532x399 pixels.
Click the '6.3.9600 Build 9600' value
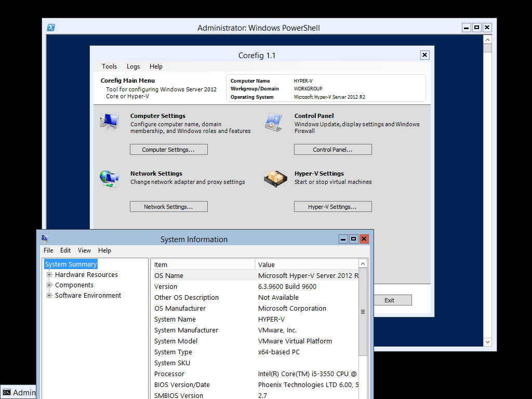click(x=287, y=286)
